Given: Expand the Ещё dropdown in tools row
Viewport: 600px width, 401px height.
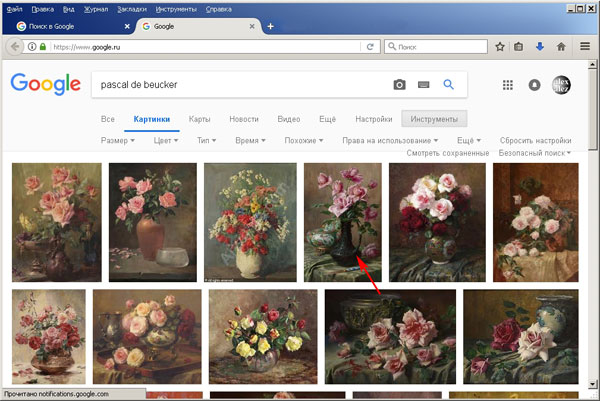Looking at the screenshot, I should tap(469, 140).
